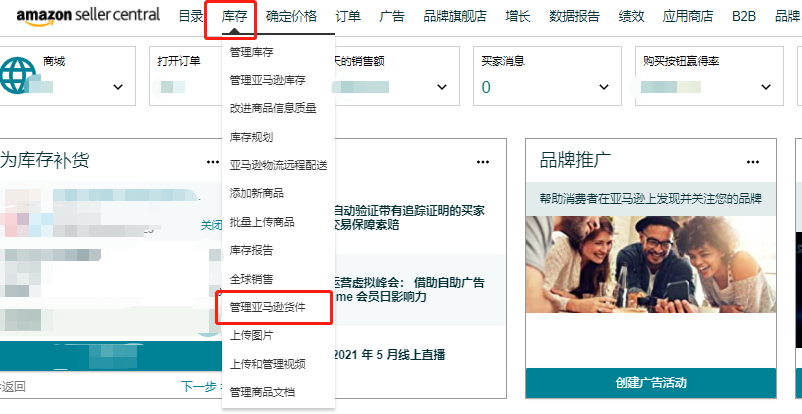Open the 广告 menu
The image size is (802, 414).
pyautogui.click(x=392, y=16)
